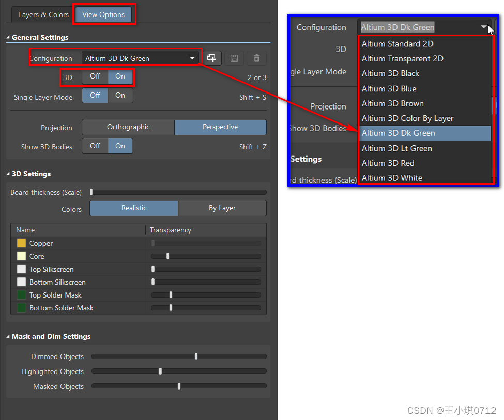Select Altium 3D Color By Layer

[425, 118]
